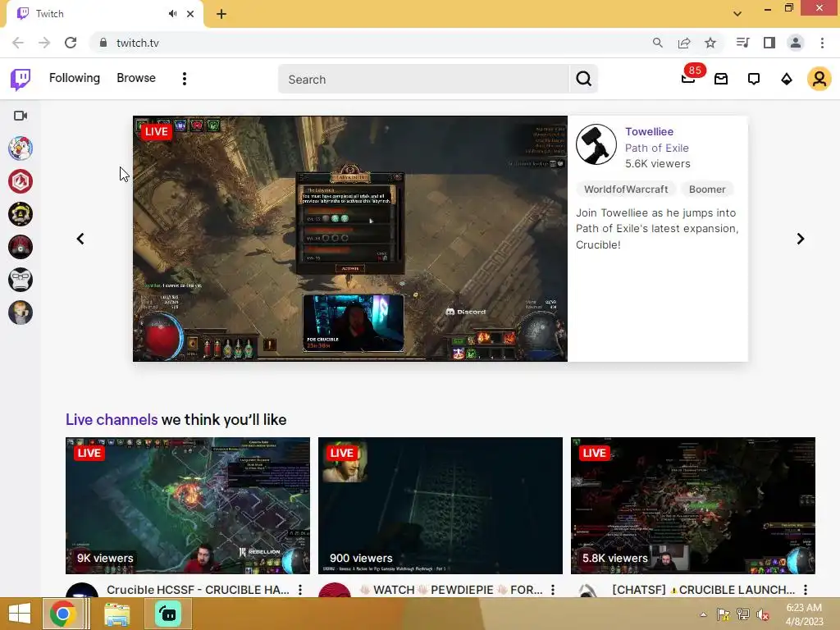Open the notifications inbox with 85 badge
The height and width of the screenshot is (630, 840).
coord(689,79)
